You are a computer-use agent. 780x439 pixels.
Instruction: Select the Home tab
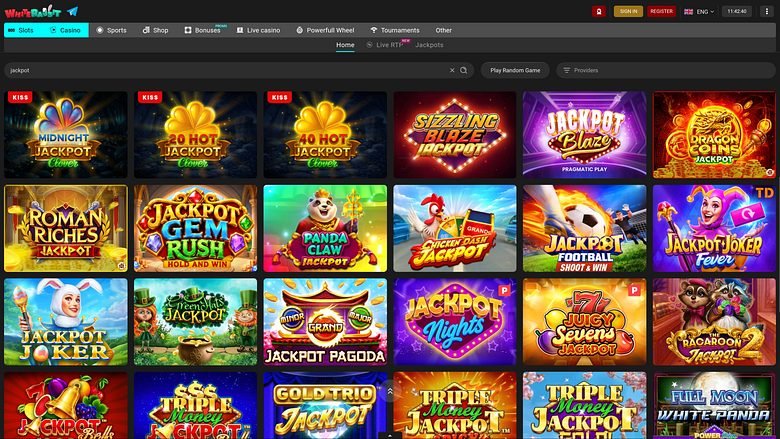345,45
